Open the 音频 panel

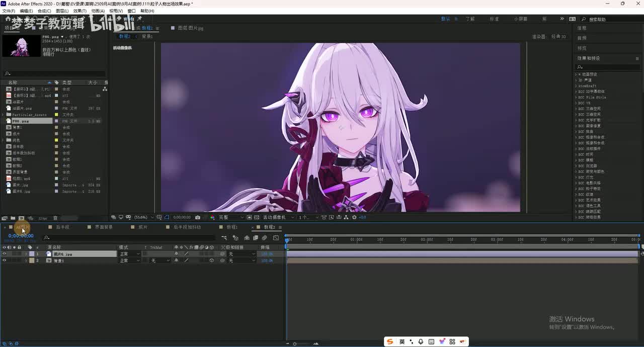click(x=582, y=38)
